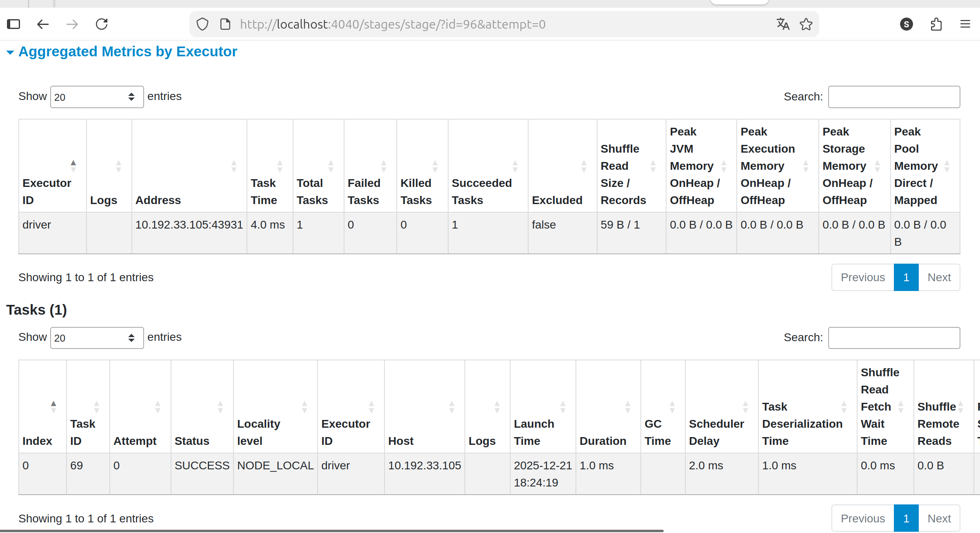Click the Search field for the Tasks table
The height and width of the screenshot is (533, 980).
[894, 338]
